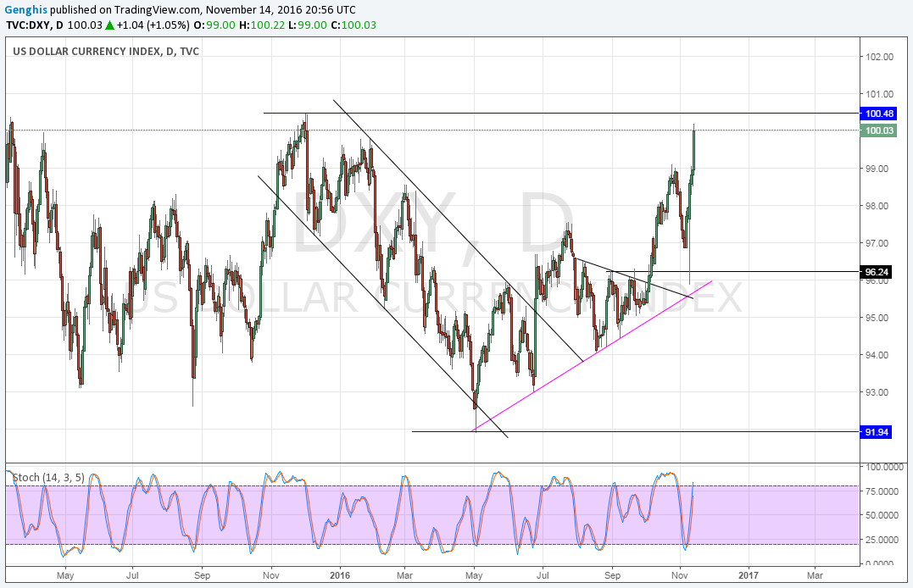
Task: Click the L:99.00 low value
Action: [x=308, y=25]
